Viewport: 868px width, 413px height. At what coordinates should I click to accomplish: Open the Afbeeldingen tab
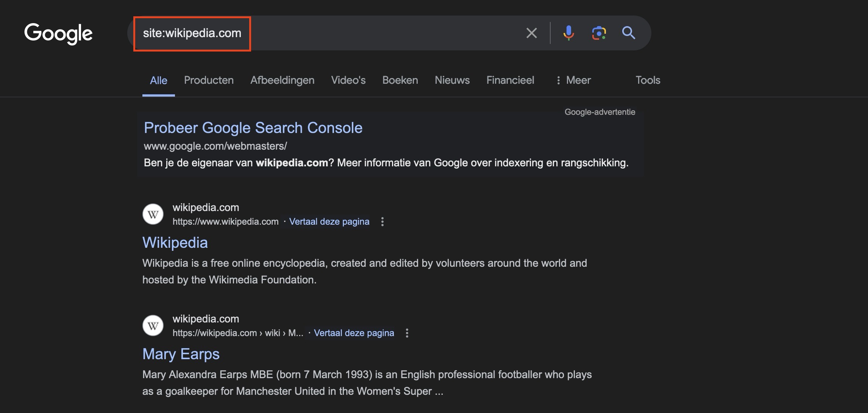(282, 80)
